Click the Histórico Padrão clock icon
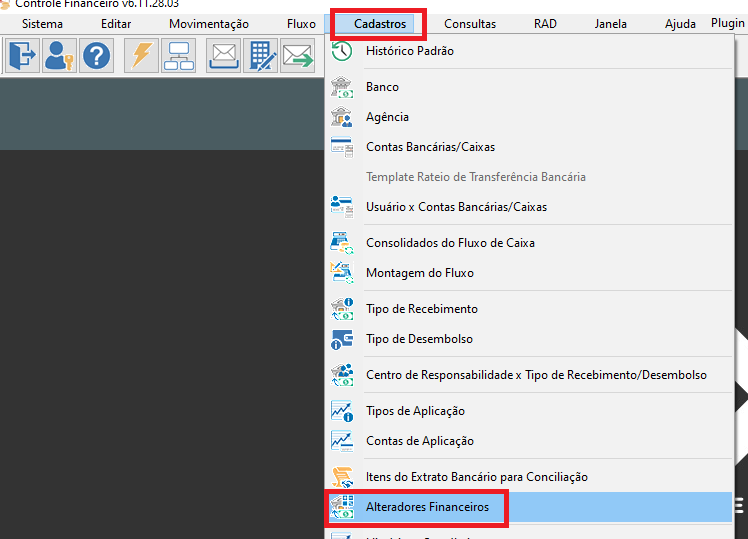The width and height of the screenshot is (748, 539). (342, 51)
